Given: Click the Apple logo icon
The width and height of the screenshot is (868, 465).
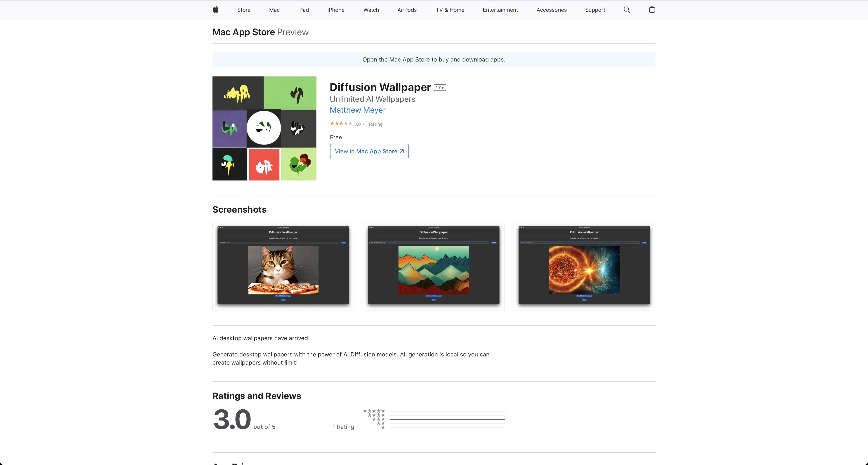Looking at the screenshot, I should point(216,9).
